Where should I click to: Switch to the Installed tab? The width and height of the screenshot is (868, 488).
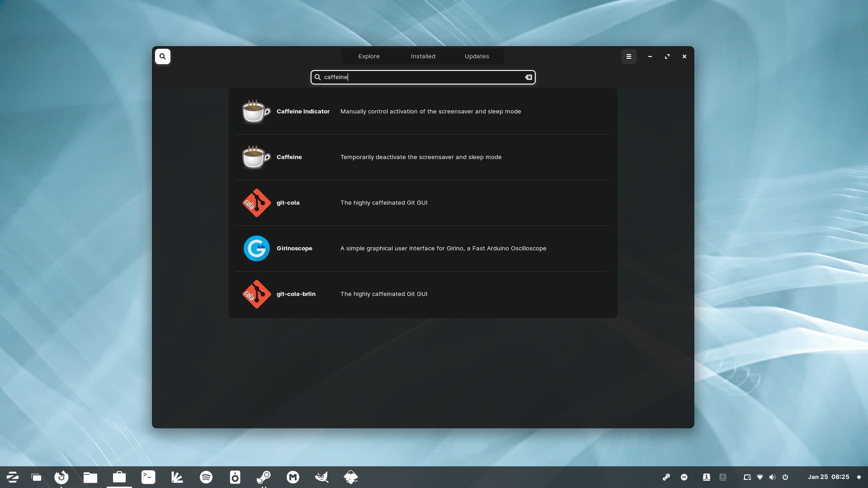(x=423, y=56)
